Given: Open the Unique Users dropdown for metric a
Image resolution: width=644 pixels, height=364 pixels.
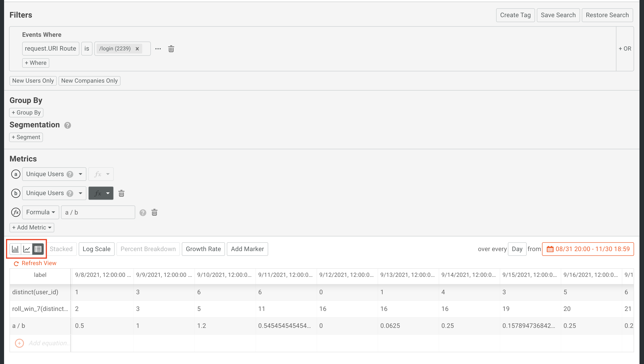Looking at the screenshot, I should coord(54,174).
